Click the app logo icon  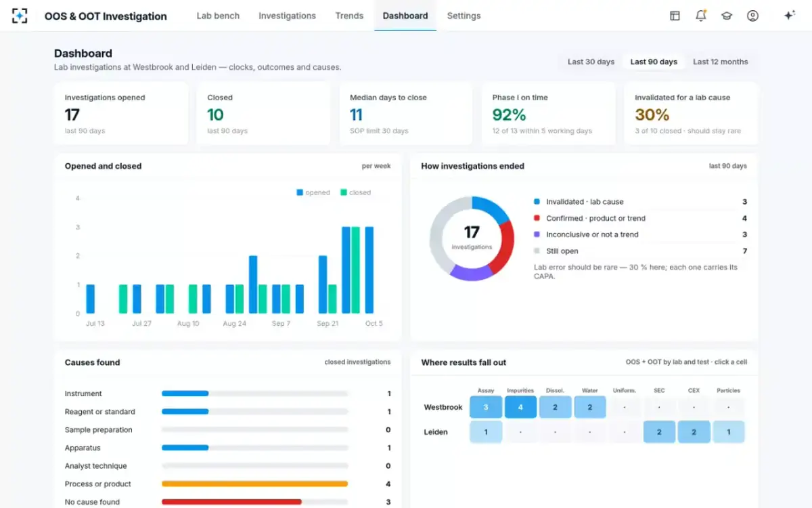click(20, 16)
